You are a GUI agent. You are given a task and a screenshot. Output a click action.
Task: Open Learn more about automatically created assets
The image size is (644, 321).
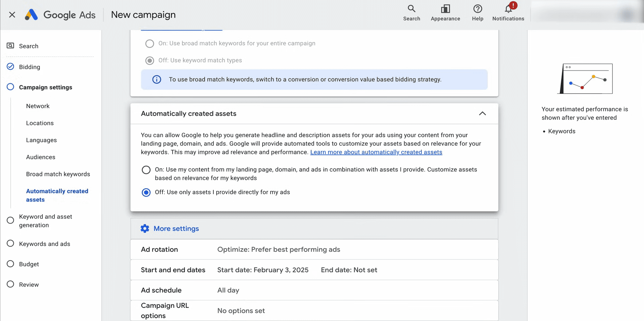(376, 152)
